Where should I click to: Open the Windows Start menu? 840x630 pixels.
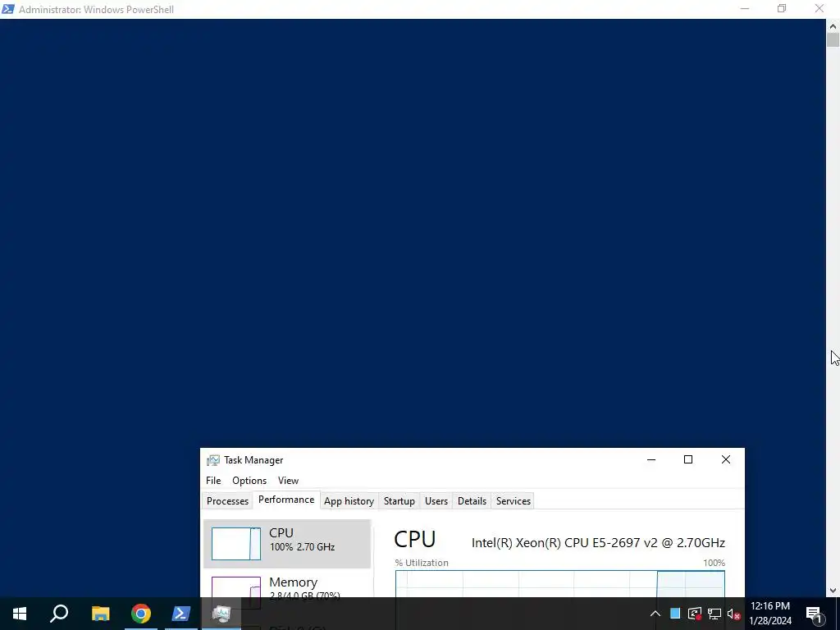20,614
